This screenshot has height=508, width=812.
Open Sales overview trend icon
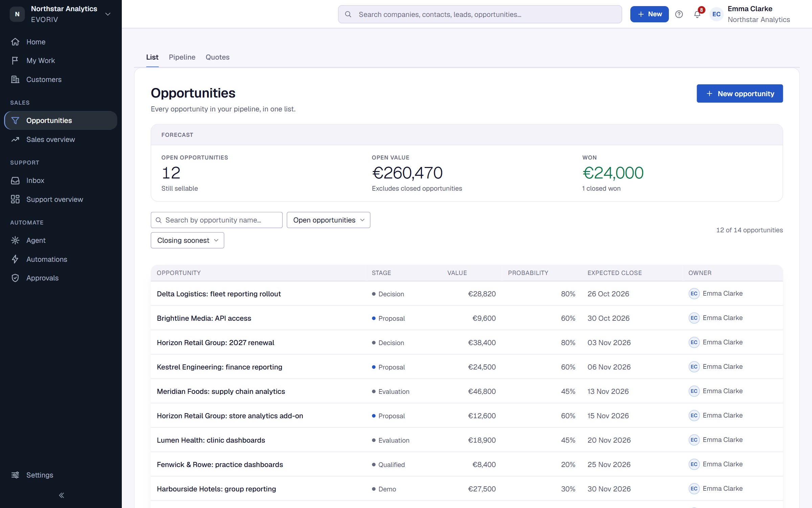(15, 139)
